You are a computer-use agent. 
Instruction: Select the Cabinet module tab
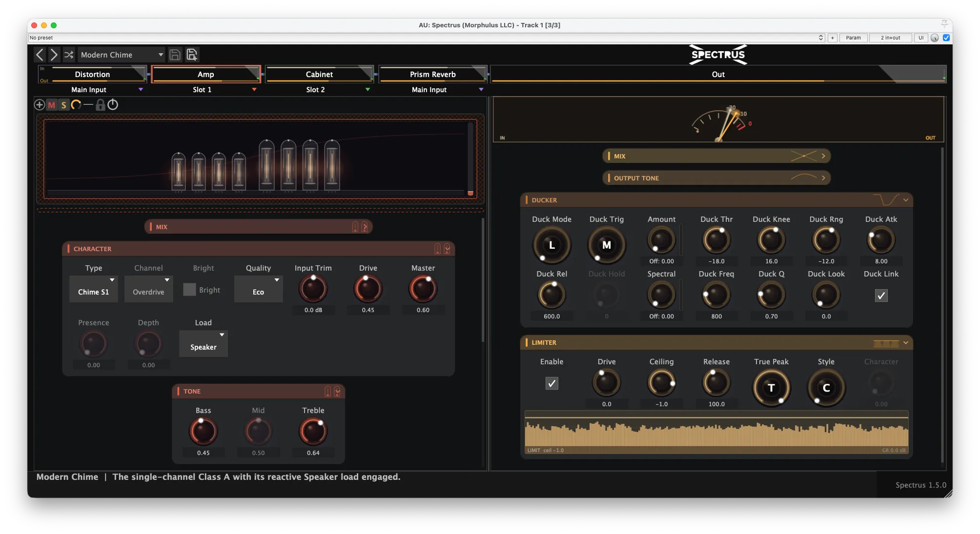pyautogui.click(x=319, y=74)
